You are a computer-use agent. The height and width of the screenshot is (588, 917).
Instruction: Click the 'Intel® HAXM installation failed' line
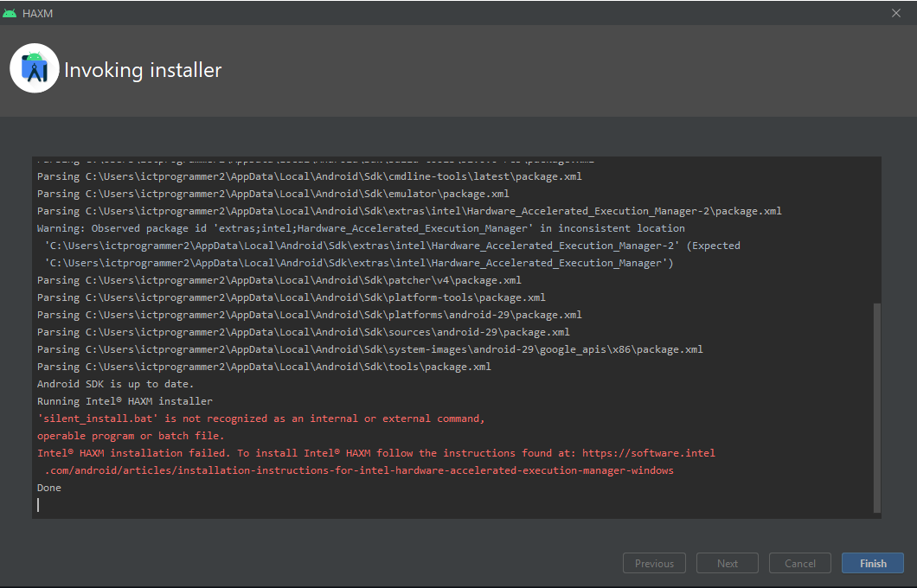point(376,453)
